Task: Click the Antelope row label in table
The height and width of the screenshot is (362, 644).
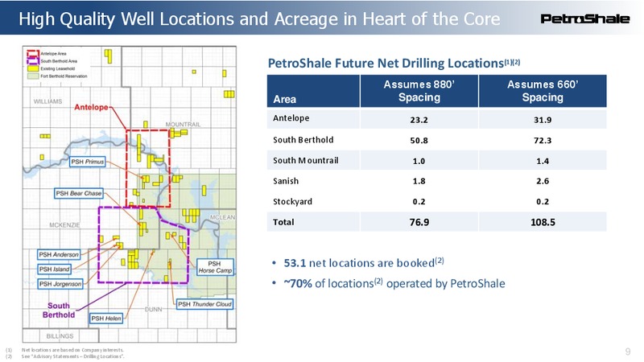Action: pyautogui.click(x=291, y=118)
